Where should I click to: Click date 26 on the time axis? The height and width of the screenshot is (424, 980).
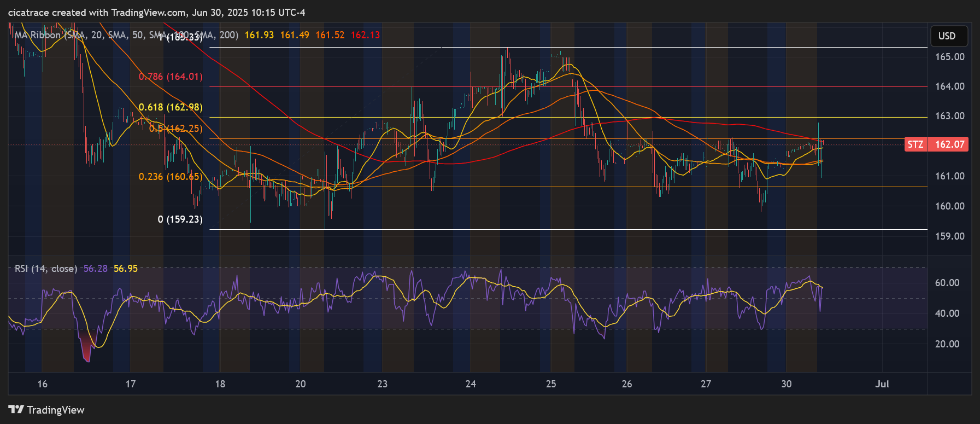pos(627,384)
